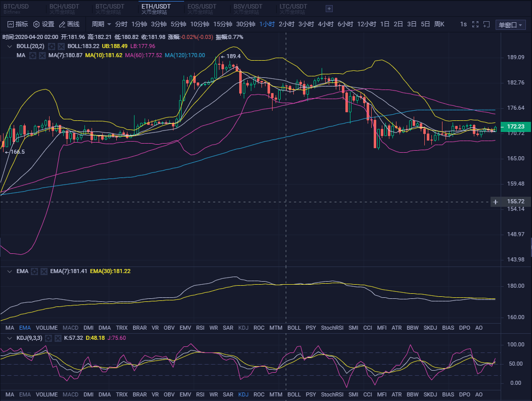Collapse the BOLL indicator legend
Image resolution: width=532 pixels, height=401 pixels.
[9, 46]
